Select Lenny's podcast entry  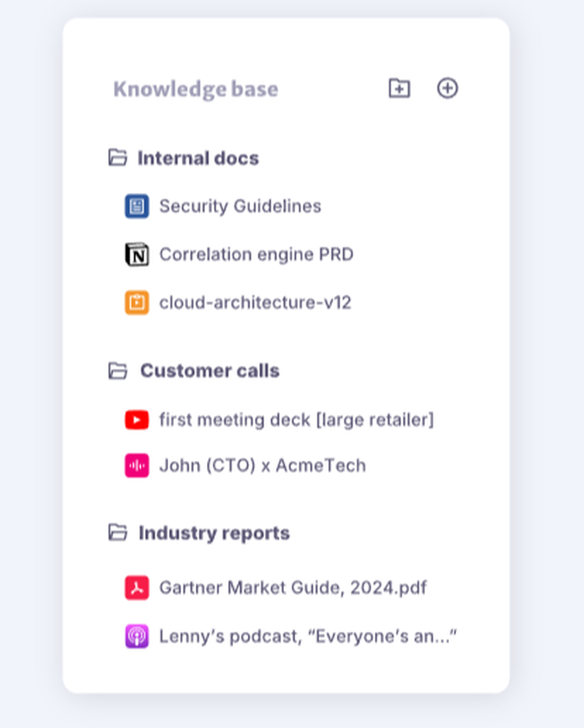[x=309, y=636]
